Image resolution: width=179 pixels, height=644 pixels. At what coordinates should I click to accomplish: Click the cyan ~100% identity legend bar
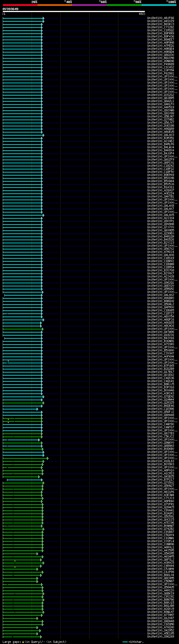(159, 5)
